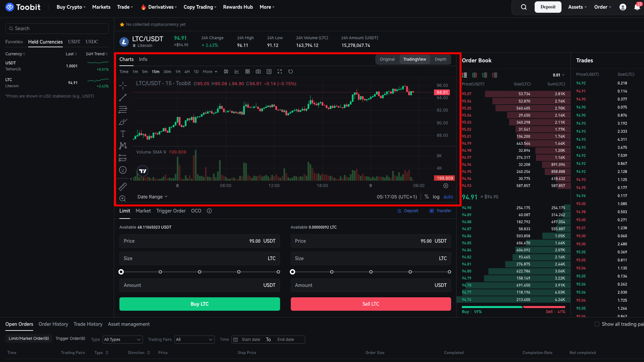Open the candlestick chart type icon
The image size is (644, 362).
point(226,72)
